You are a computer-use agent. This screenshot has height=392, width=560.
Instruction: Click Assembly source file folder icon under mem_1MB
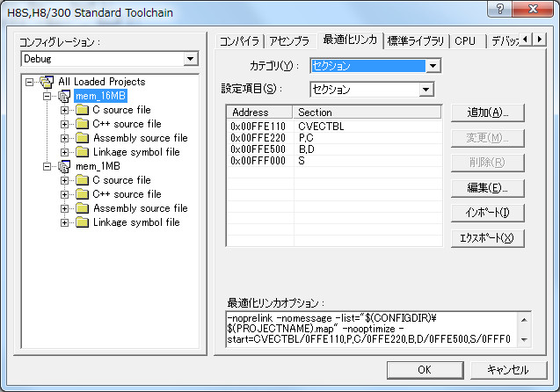pos(82,208)
